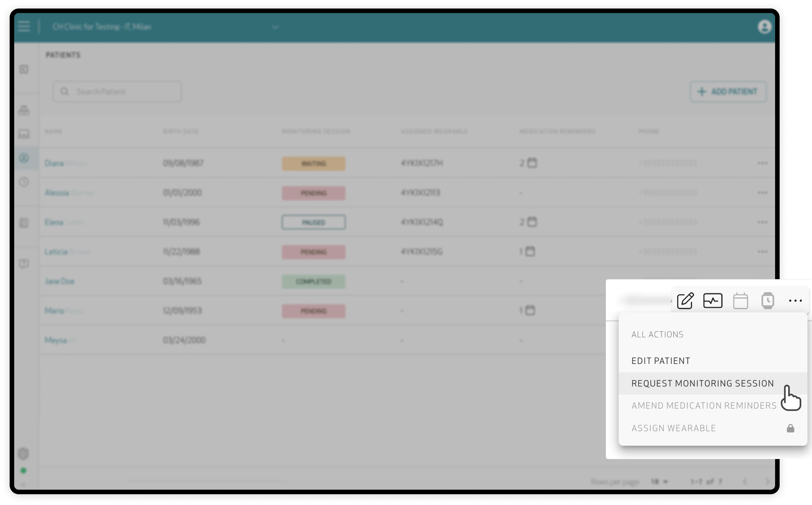Open patient Diana's profile link

pos(66,163)
